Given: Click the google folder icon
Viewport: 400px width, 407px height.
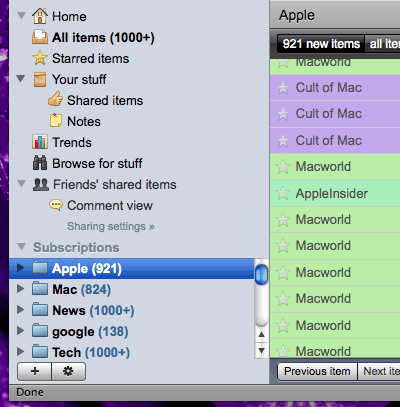Looking at the screenshot, I should point(40,331).
